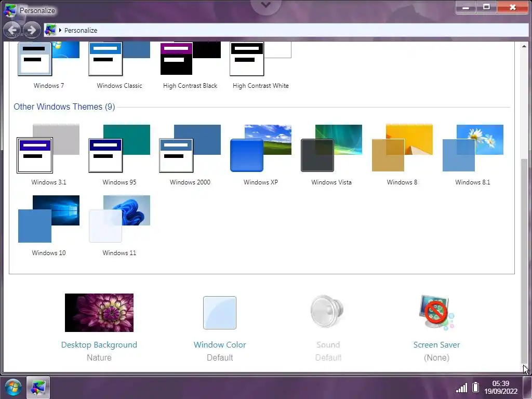Select the Windows 8.1 theme icon
The height and width of the screenshot is (399, 532).
point(473,148)
